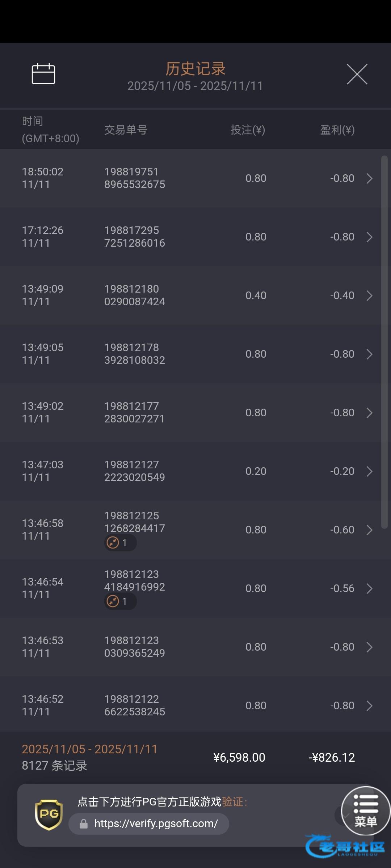Tap the orange 验证 text link
Screen dimensions: 391x868
[232, 802]
